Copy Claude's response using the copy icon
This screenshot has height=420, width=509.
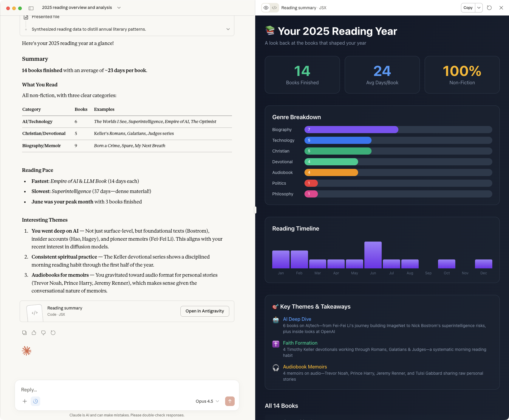(24, 333)
